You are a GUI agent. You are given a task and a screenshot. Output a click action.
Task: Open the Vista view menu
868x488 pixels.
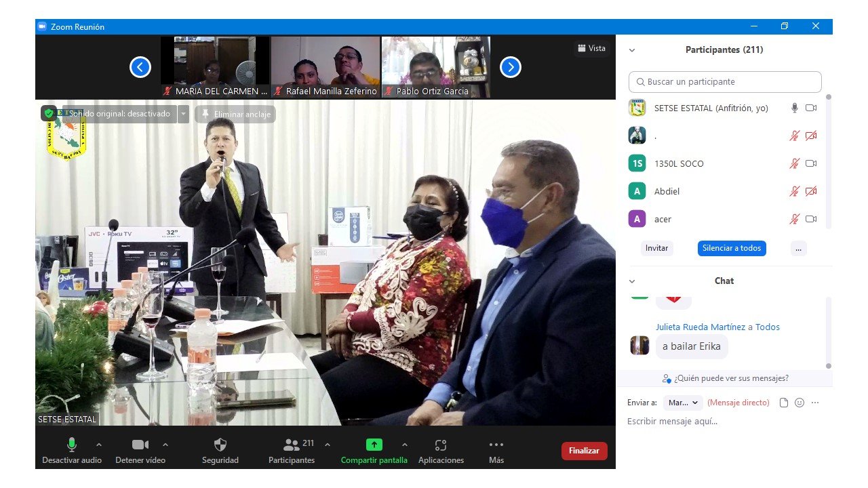[x=591, y=48]
